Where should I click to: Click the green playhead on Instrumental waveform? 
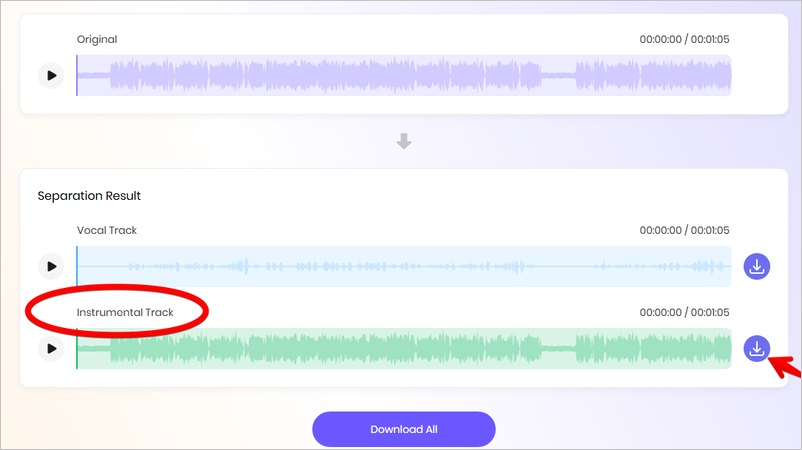tap(77, 349)
